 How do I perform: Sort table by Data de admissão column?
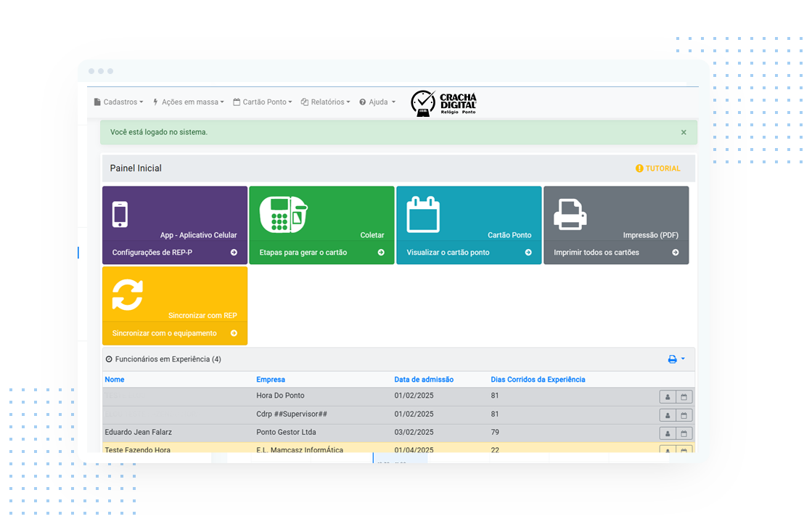[424, 380]
